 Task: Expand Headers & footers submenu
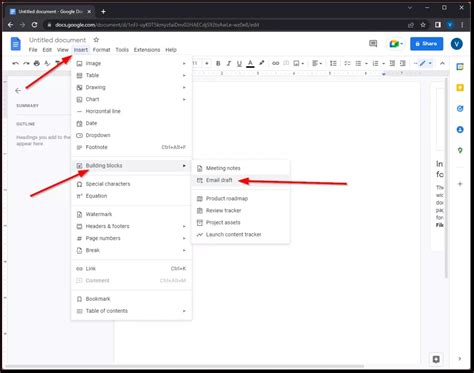[x=131, y=226]
